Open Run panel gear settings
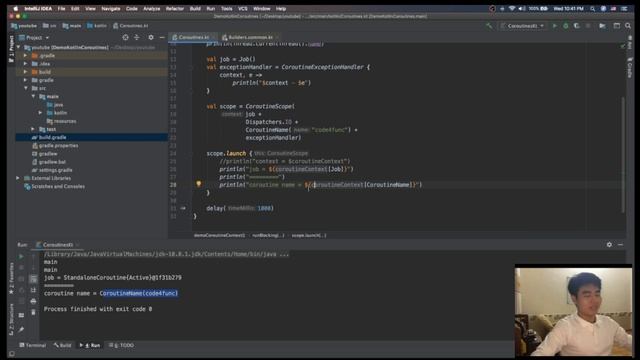640x360 pixels. (x=609, y=244)
